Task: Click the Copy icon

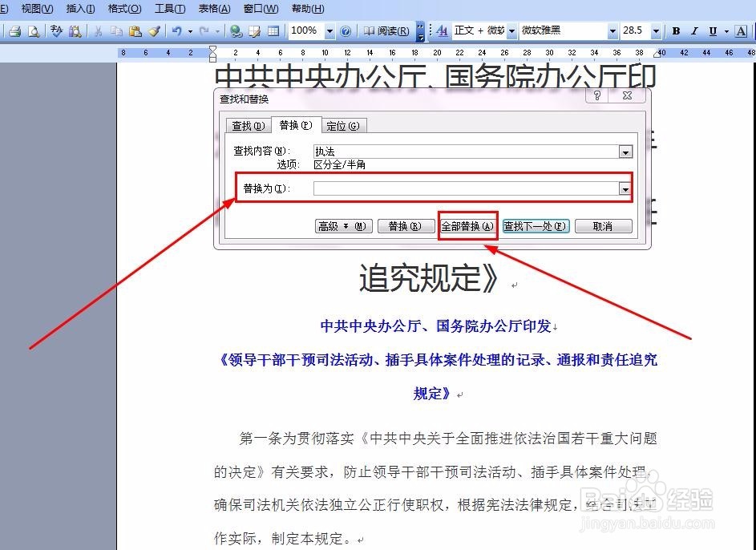Action: pos(115,32)
